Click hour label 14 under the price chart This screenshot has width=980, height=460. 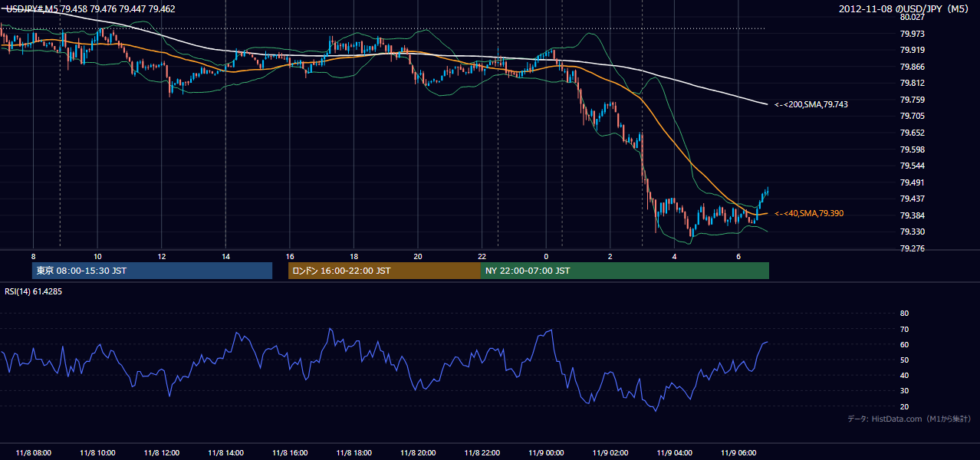pos(225,256)
